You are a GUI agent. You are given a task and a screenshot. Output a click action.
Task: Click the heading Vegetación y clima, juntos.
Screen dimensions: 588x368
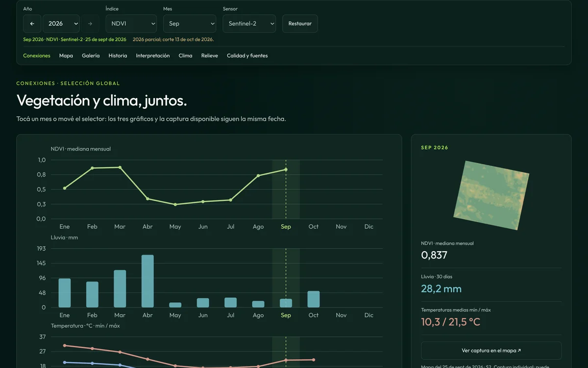tap(101, 101)
